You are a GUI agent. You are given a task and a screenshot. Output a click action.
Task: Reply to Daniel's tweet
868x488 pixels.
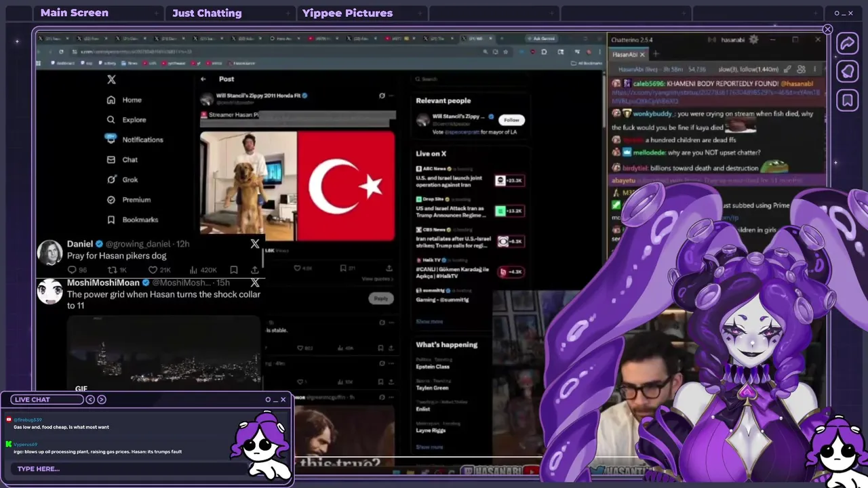[x=76, y=270]
